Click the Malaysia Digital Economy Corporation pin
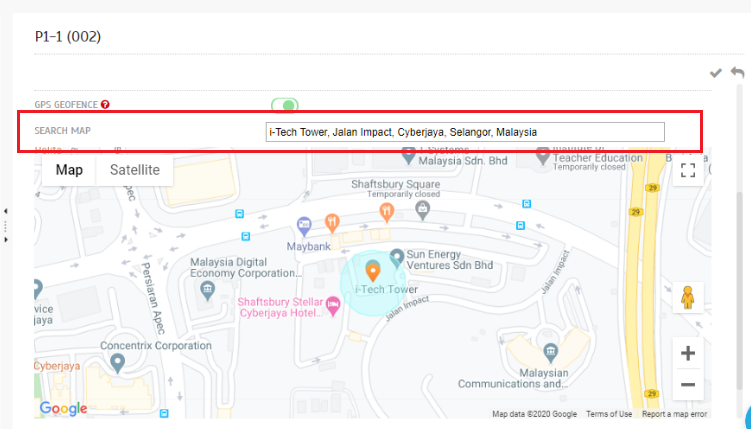Viewport: 751px width, 429px height. pos(207,290)
